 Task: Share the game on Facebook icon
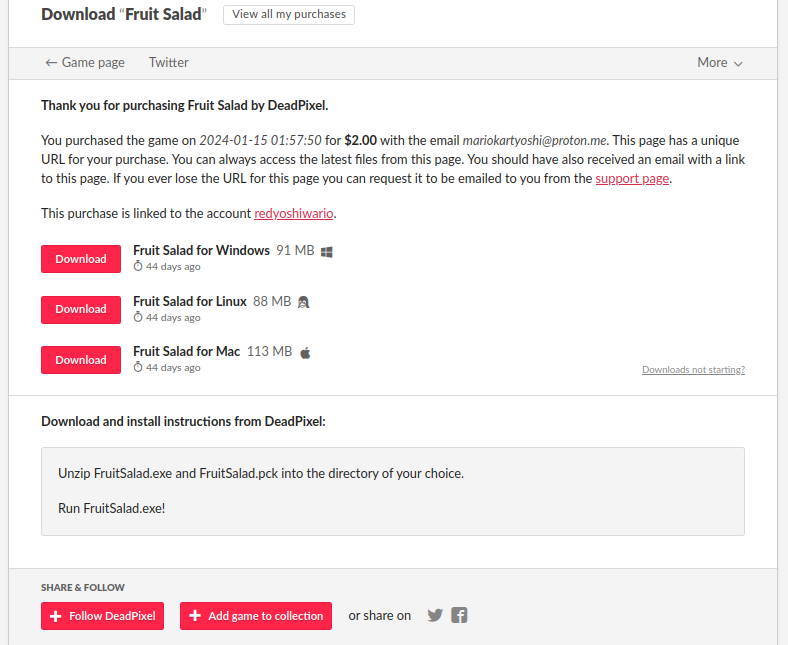(x=459, y=616)
